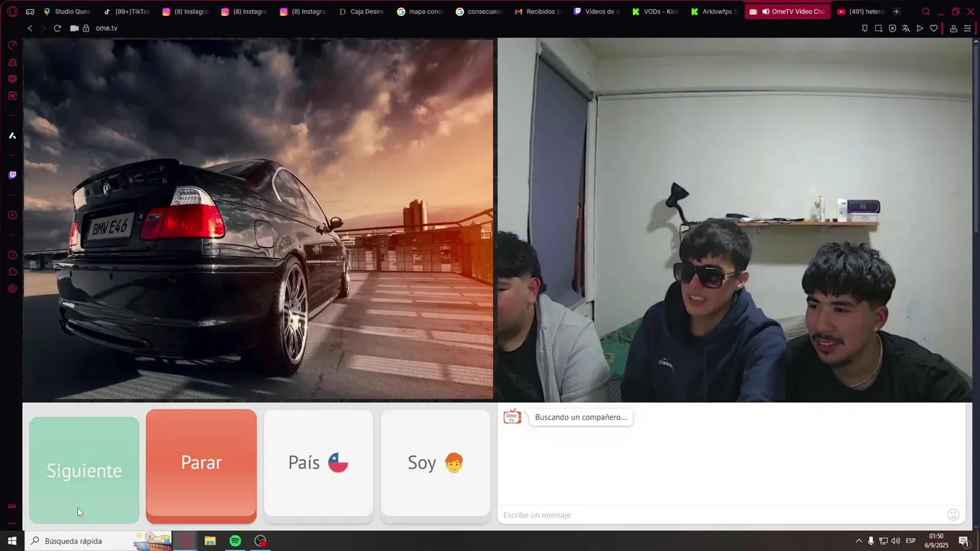The height and width of the screenshot is (551, 980).
Task: Open the Player icon in sidebar
Action: pyautogui.click(x=12, y=215)
